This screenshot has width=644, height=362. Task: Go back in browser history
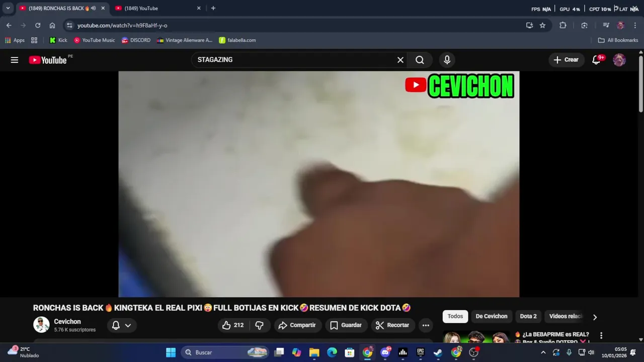point(9,25)
